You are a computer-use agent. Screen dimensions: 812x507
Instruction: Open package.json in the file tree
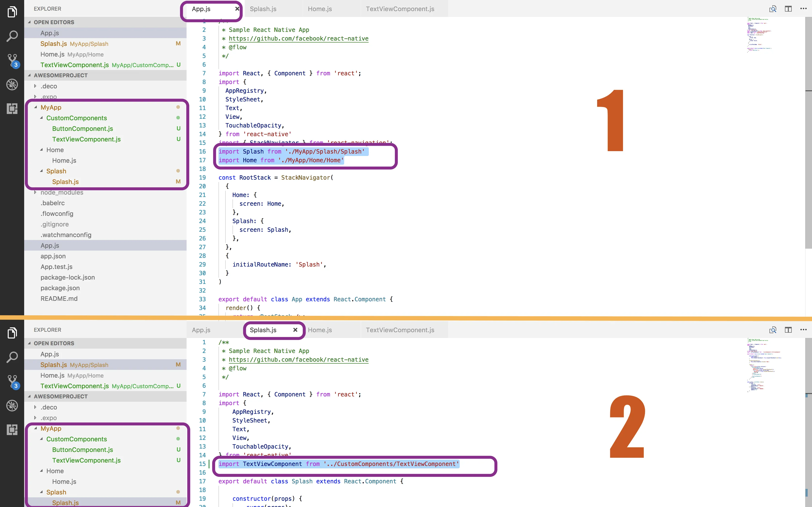[x=60, y=288]
